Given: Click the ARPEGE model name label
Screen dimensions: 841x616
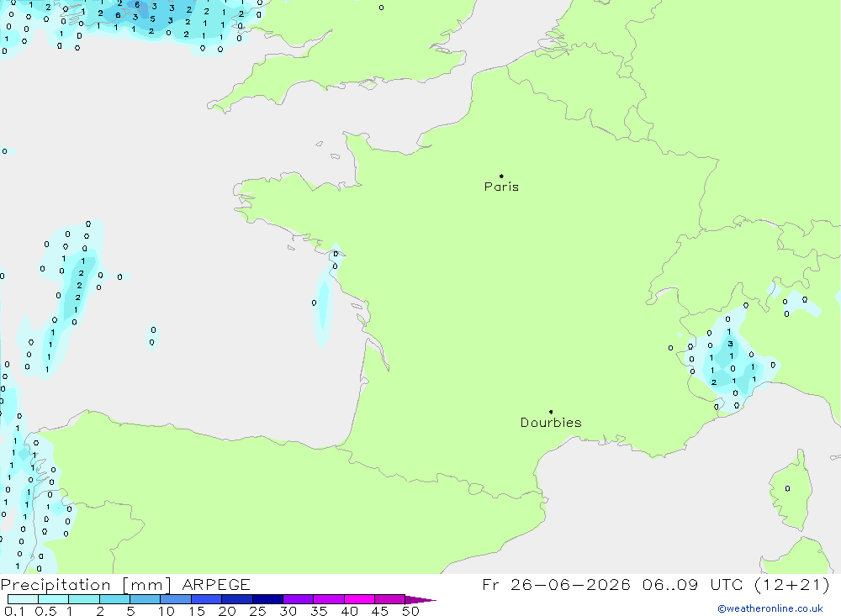Looking at the screenshot, I should [x=216, y=584].
